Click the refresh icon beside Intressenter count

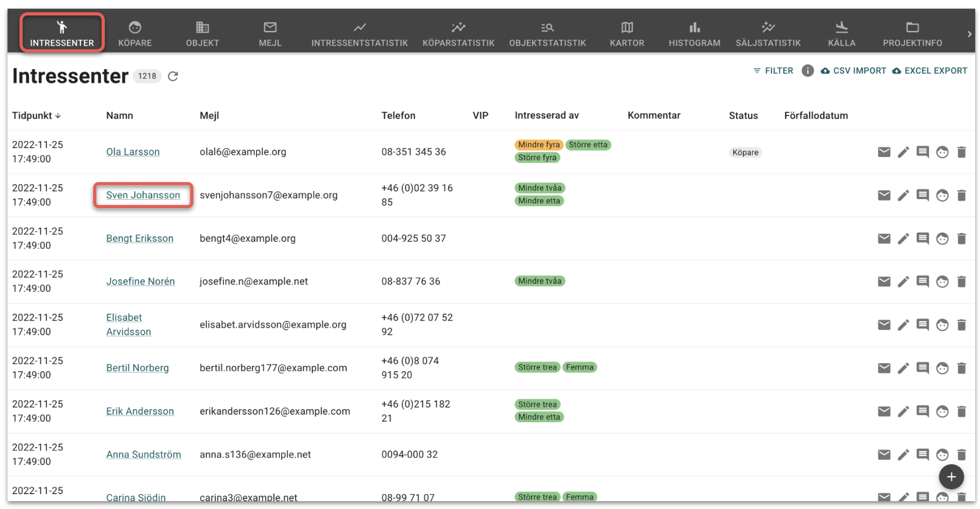[173, 77]
